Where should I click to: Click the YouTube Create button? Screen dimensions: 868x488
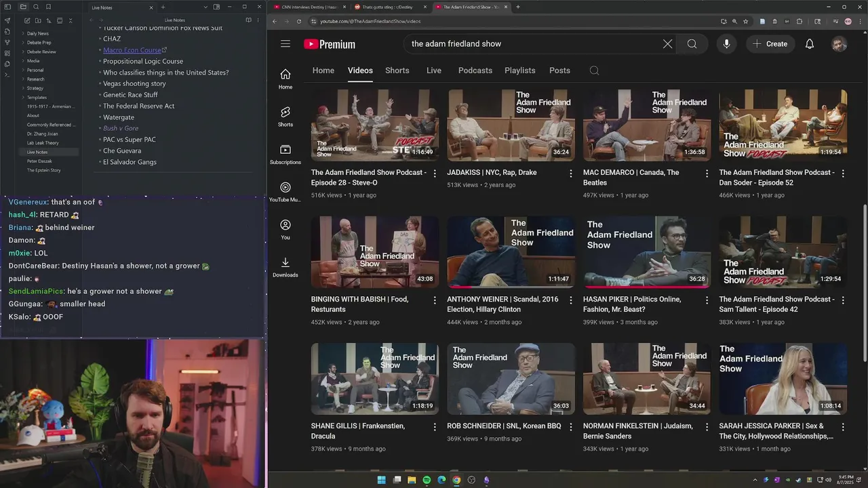pos(770,44)
